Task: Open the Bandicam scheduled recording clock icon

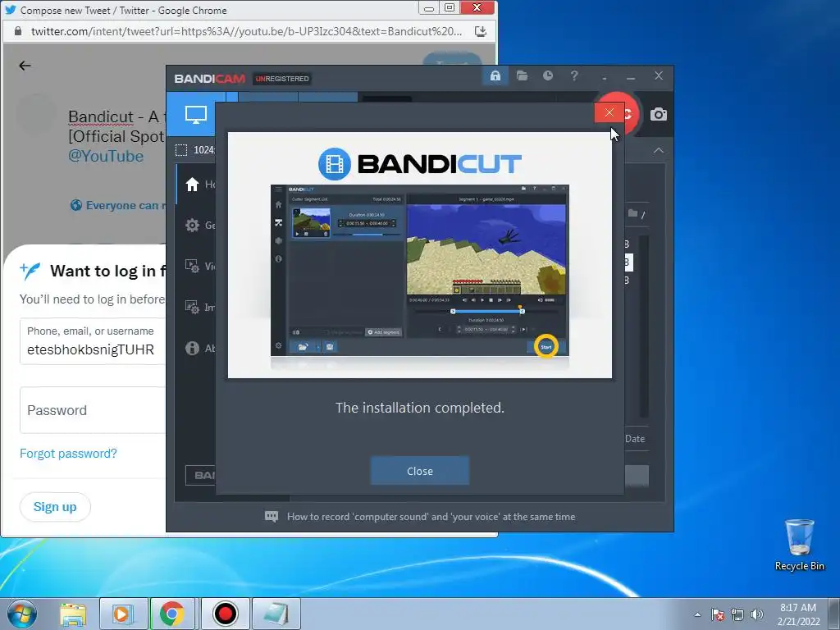Action: [x=547, y=75]
